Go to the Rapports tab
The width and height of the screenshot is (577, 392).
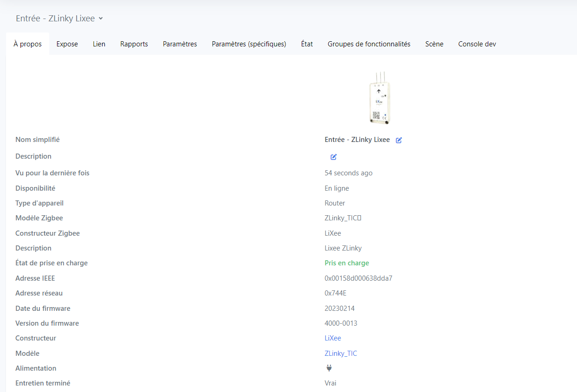coord(134,44)
